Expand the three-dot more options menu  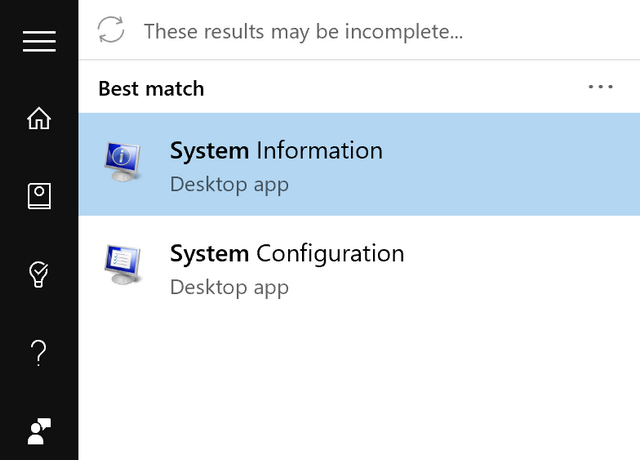(600, 87)
